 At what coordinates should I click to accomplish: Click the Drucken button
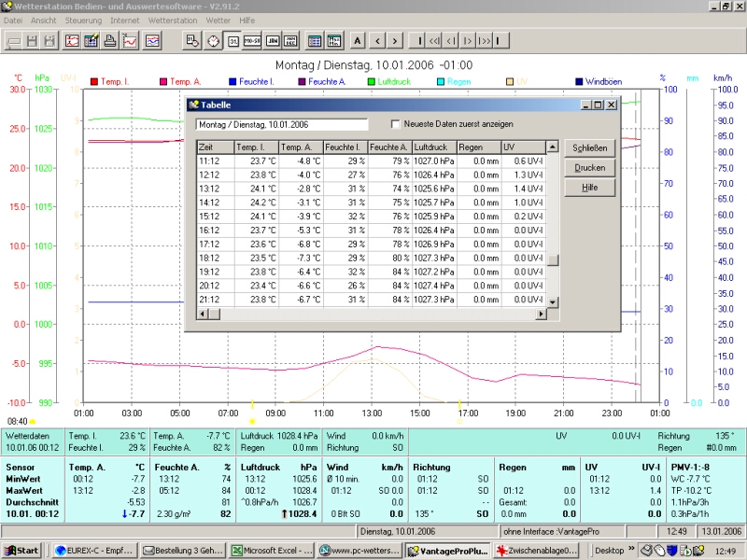pos(589,168)
